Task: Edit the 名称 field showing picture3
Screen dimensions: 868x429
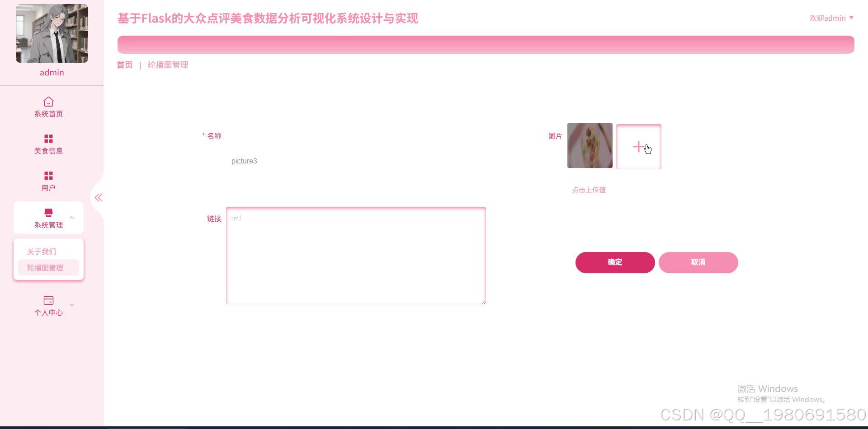Action: pos(356,161)
